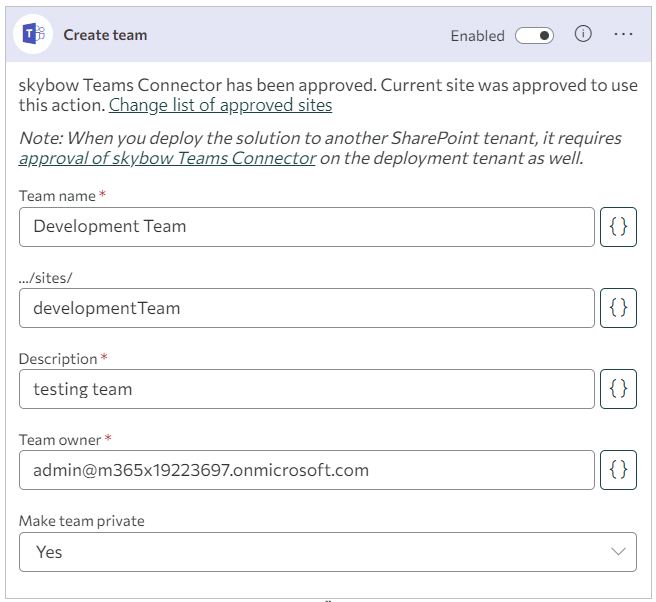656x602 pixels.
Task: Open the info icon in header
Action: (x=583, y=34)
